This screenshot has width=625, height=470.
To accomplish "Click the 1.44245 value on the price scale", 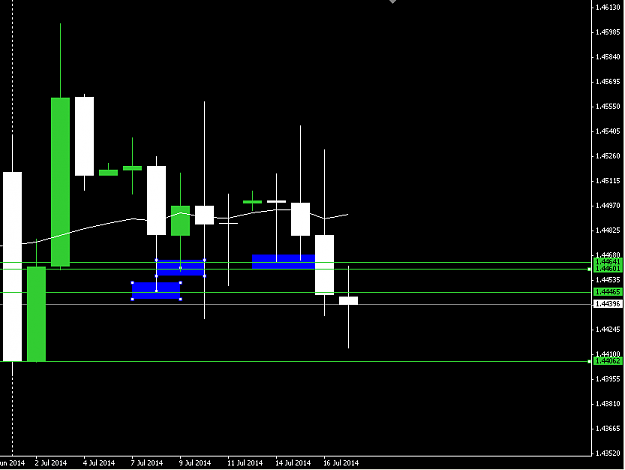I will 607,329.
